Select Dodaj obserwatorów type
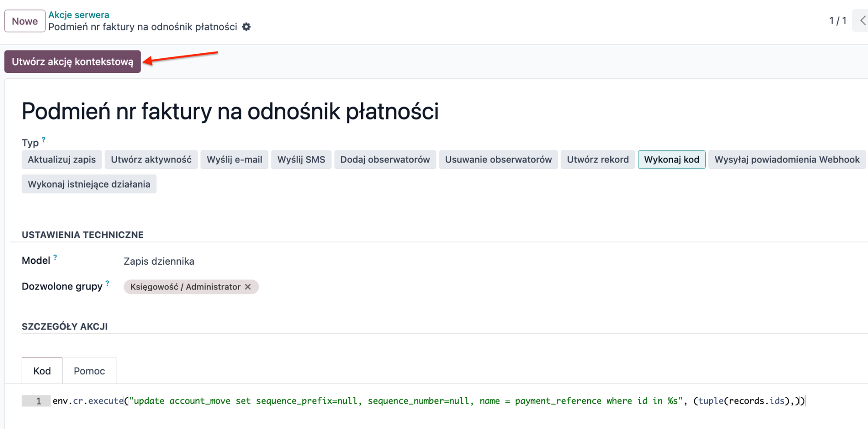The height and width of the screenshot is (429, 868). [385, 159]
